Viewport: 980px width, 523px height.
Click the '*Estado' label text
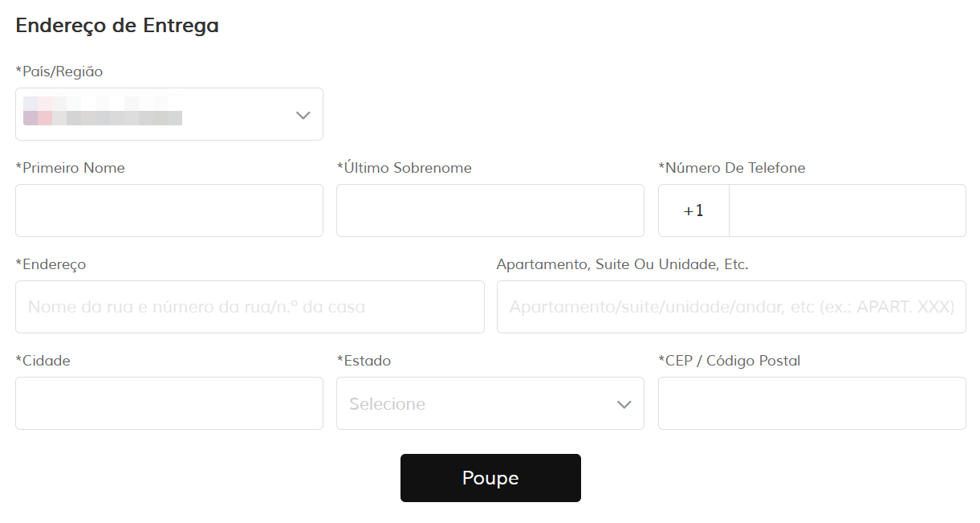(x=364, y=361)
